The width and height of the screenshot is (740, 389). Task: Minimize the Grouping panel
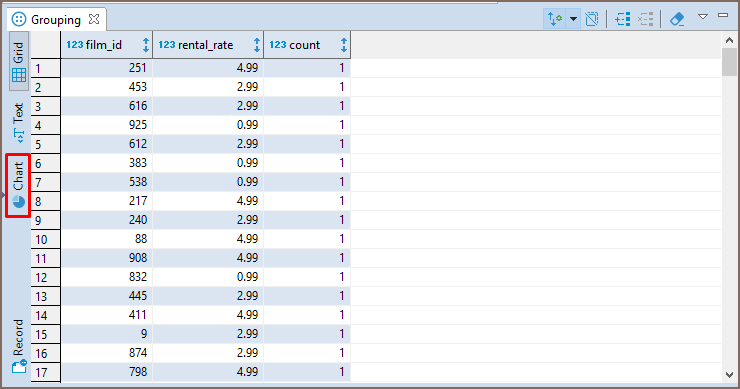tap(723, 16)
